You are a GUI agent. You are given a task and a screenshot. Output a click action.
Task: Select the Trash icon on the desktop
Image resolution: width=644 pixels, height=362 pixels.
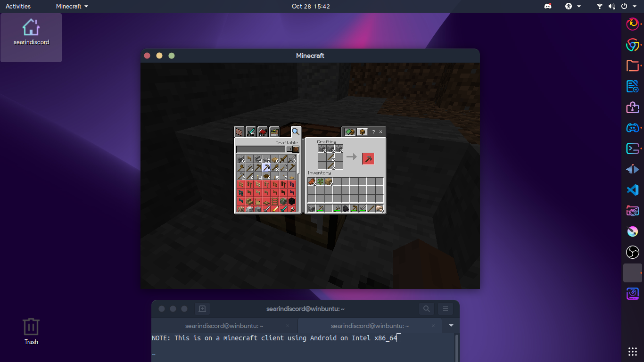click(31, 332)
